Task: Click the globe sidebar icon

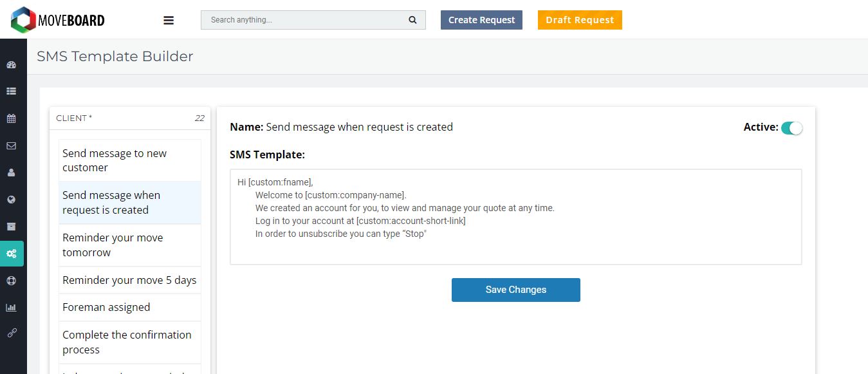Action: (x=11, y=200)
